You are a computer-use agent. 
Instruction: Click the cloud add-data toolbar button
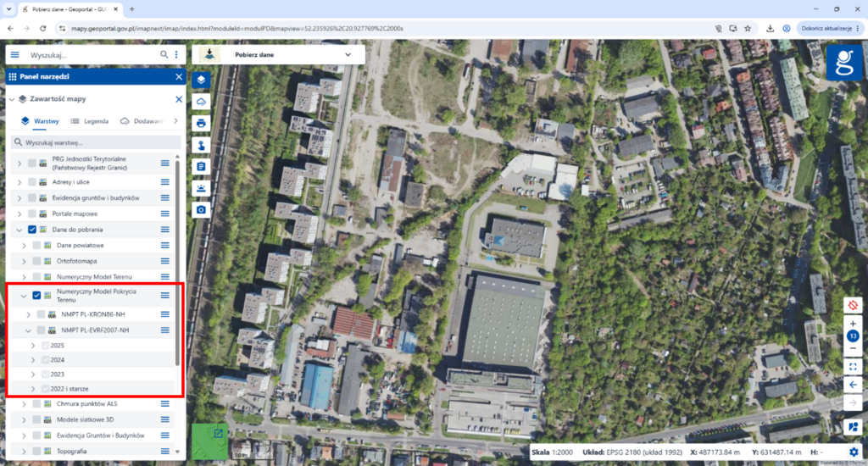201,102
